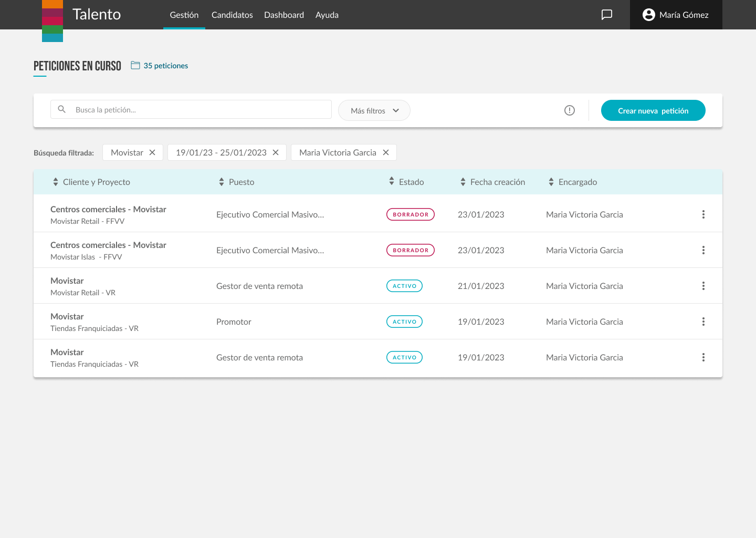
Task: Open the Ayuda menu item
Action: pos(327,15)
